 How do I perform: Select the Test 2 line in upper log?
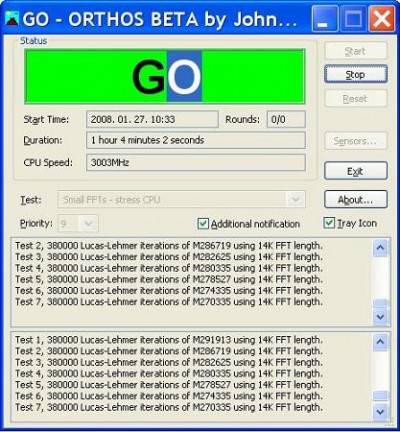click(x=169, y=246)
